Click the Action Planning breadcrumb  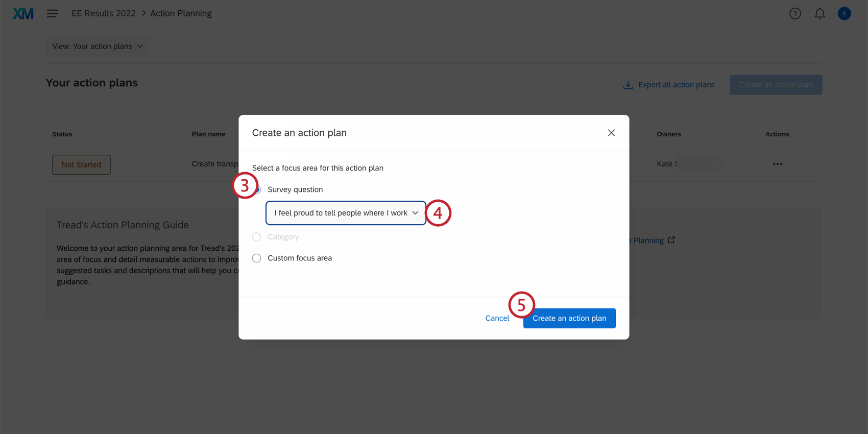(181, 13)
